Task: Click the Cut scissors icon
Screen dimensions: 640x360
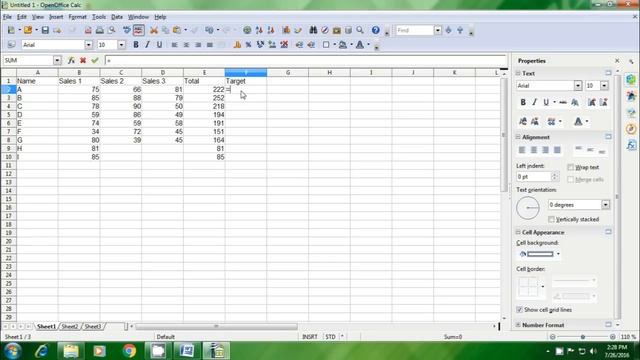Action: (154, 30)
